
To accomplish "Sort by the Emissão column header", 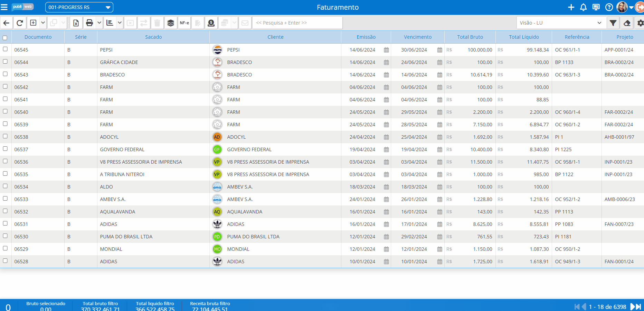I will (x=366, y=37).
